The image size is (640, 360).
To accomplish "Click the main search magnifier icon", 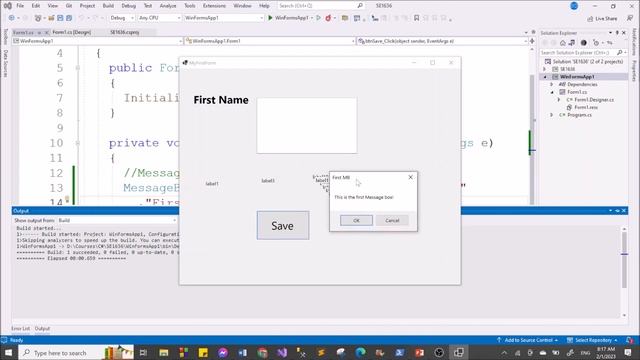I will tap(360, 6).
